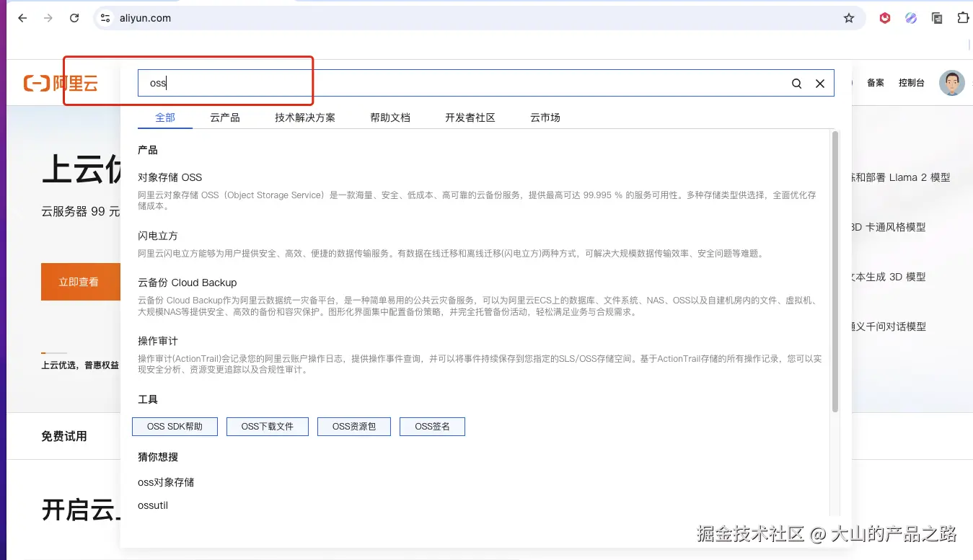This screenshot has width=973, height=560.
Task: Open the 开发者社区 tab
Action: coord(470,117)
